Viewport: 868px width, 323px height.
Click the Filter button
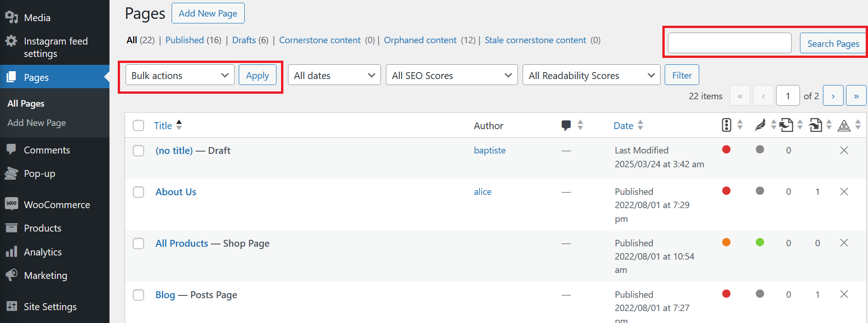coord(682,75)
